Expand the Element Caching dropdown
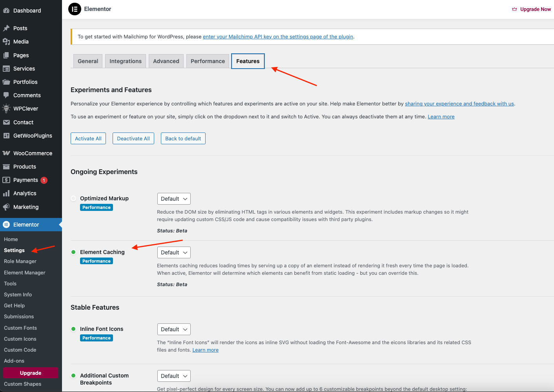Viewport: 554px width, 392px height. tap(174, 252)
